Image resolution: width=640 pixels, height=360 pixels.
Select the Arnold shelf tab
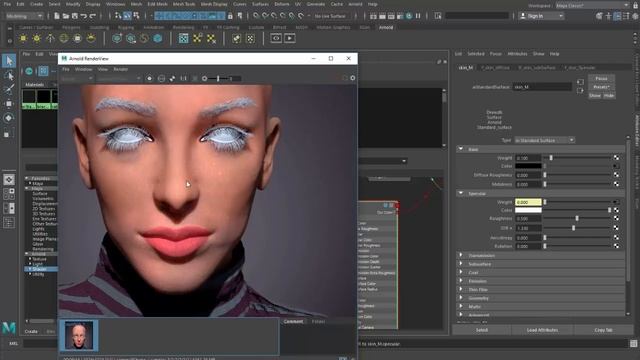(386, 27)
